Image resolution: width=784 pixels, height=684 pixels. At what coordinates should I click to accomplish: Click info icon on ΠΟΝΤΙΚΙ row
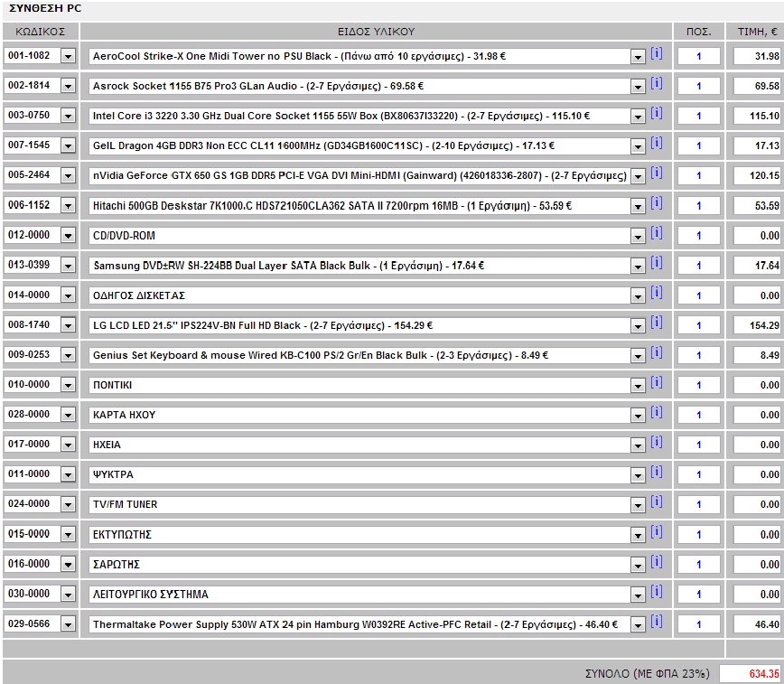point(657,383)
